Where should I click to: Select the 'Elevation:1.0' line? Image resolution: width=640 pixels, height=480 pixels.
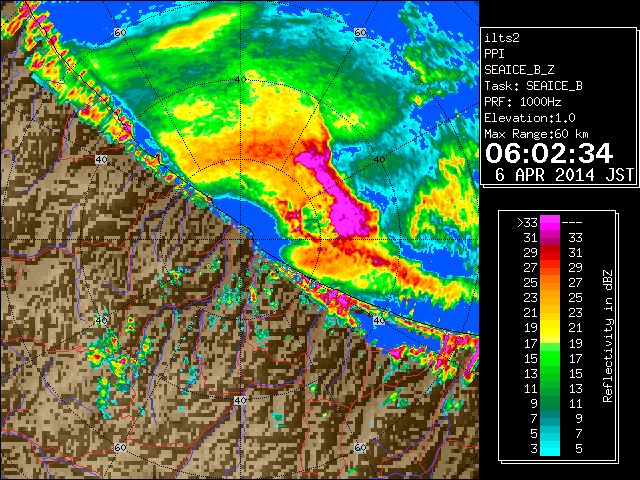[x=530, y=118]
